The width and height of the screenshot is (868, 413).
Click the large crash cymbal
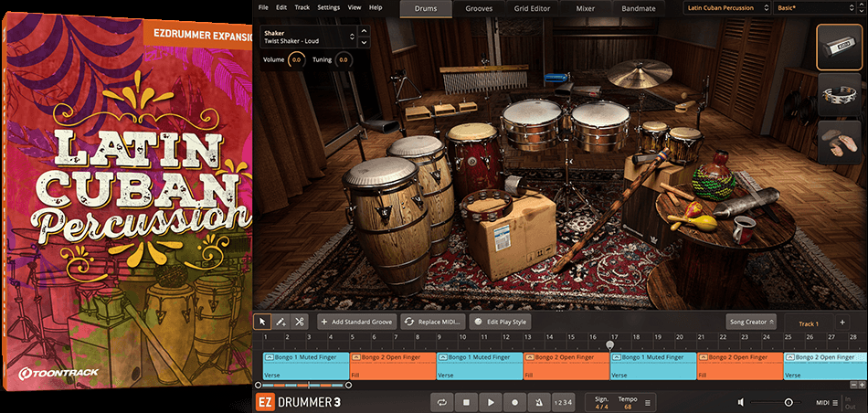(x=640, y=73)
